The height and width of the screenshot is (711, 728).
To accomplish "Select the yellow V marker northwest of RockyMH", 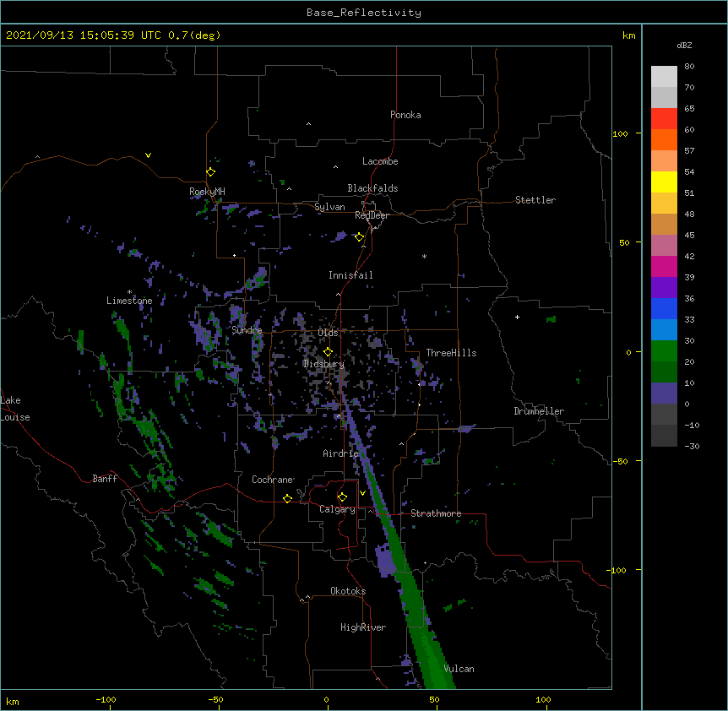I will pos(148,155).
